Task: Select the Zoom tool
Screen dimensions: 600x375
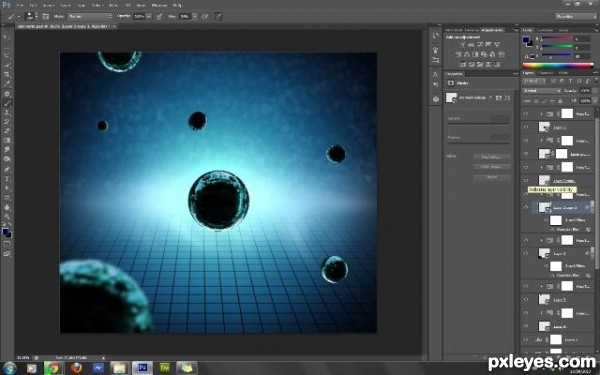Action: pyautogui.click(x=7, y=217)
